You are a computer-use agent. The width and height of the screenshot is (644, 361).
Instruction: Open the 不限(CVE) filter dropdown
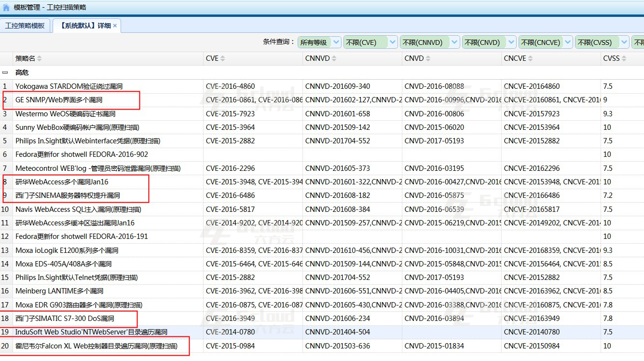(370, 42)
